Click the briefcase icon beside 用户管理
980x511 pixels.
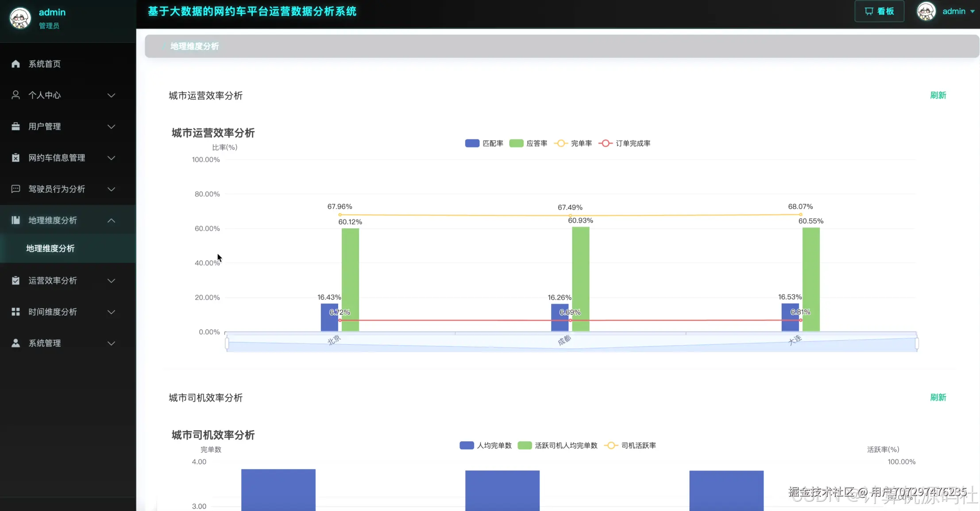[15, 127]
